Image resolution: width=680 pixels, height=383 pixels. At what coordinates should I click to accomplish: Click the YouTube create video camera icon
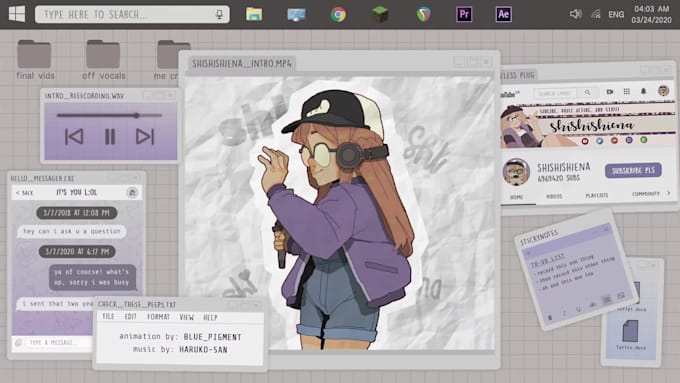(x=610, y=92)
